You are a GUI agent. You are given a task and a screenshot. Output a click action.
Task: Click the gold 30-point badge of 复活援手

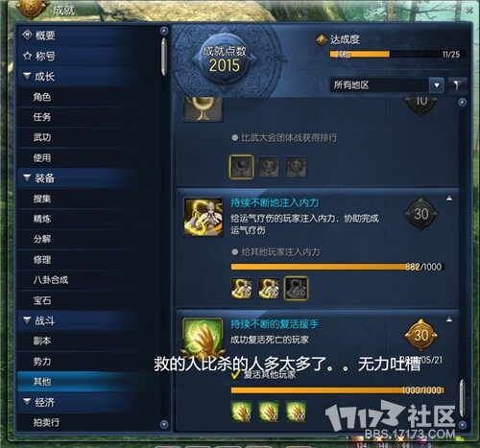pos(421,335)
